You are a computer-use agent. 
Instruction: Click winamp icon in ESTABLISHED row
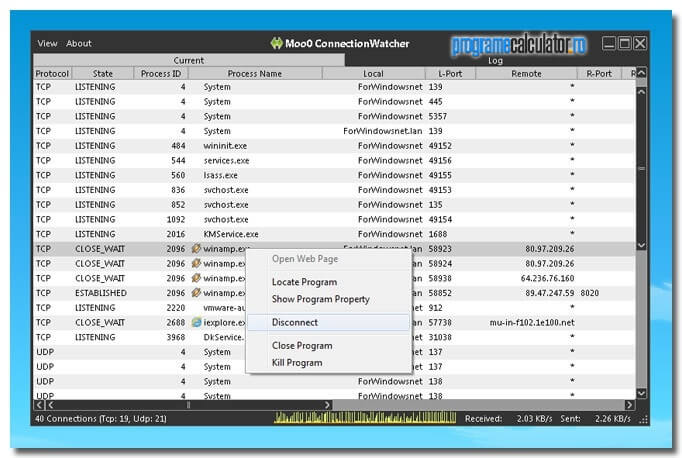196,293
